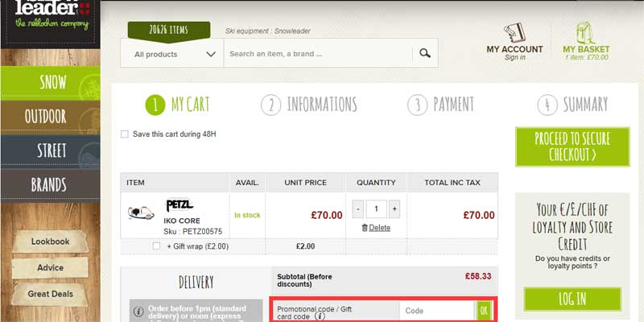Go to step 1 My Cart
The height and width of the screenshot is (322, 644).
(177, 105)
